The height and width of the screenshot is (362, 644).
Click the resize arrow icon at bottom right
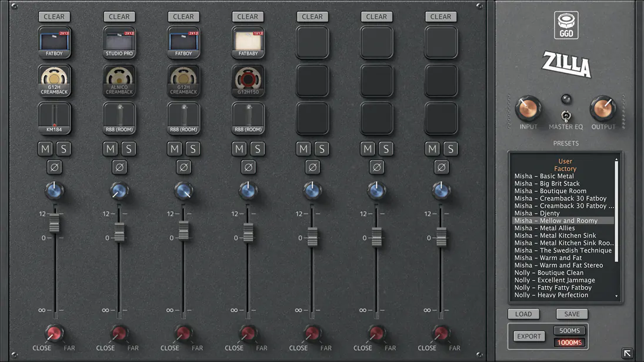click(x=627, y=353)
